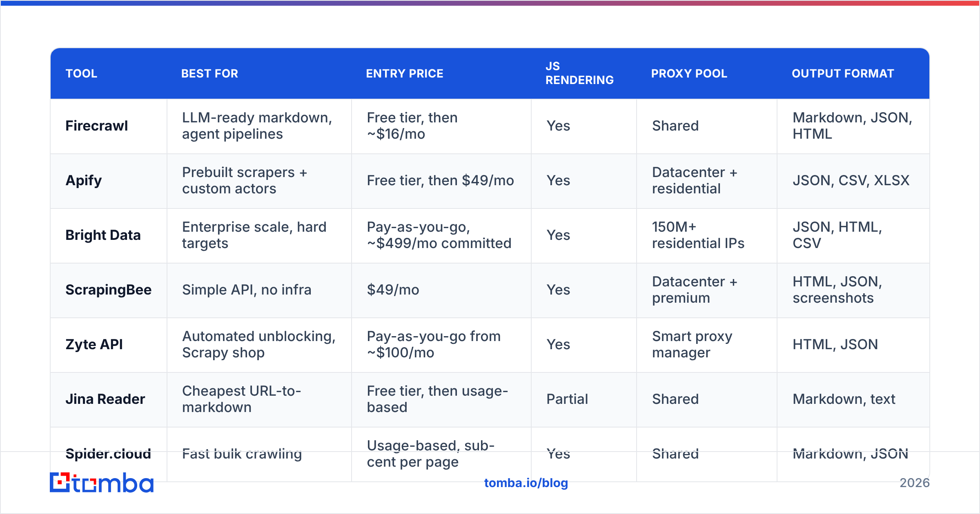
Task: Click the ENTRY PRICE column header
Action: click(405, 73)
